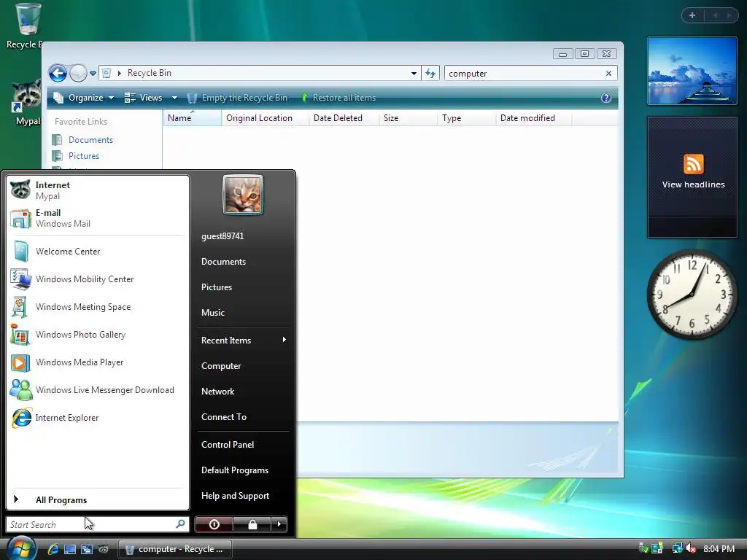Sort by Name column header
Screen dimensions: 747x560
tap(193, 117)
